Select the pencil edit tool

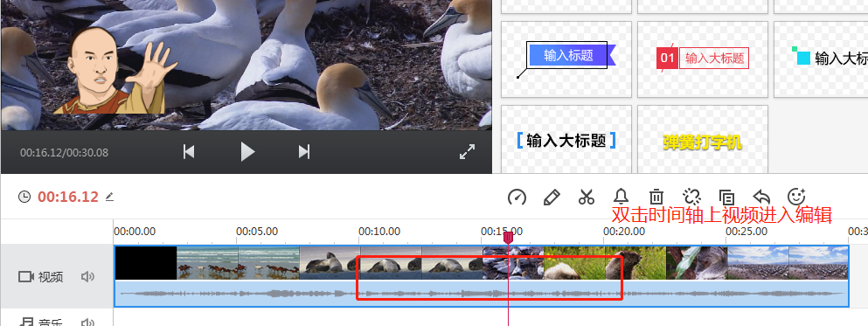click(x=552, y=197)
